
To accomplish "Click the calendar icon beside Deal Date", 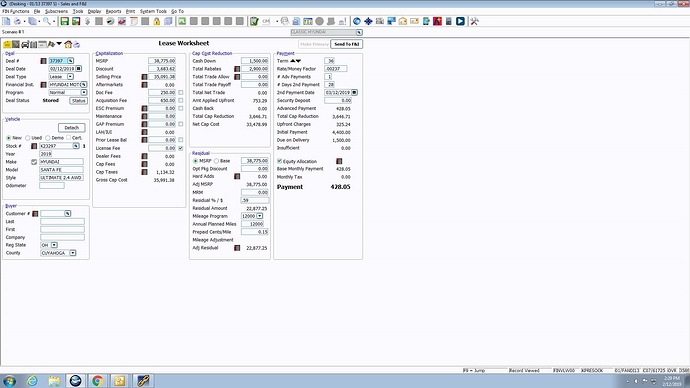I will [79, 69].
